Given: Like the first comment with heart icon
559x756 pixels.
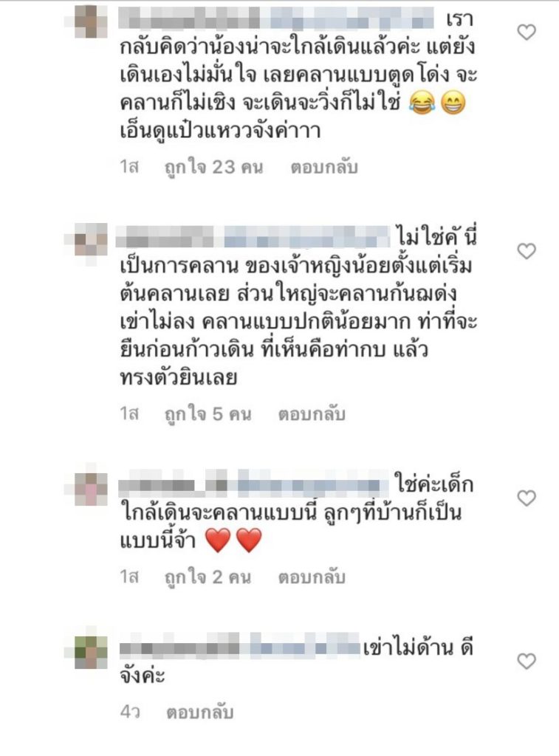Looking at the screenshot, I should (527, 32).
